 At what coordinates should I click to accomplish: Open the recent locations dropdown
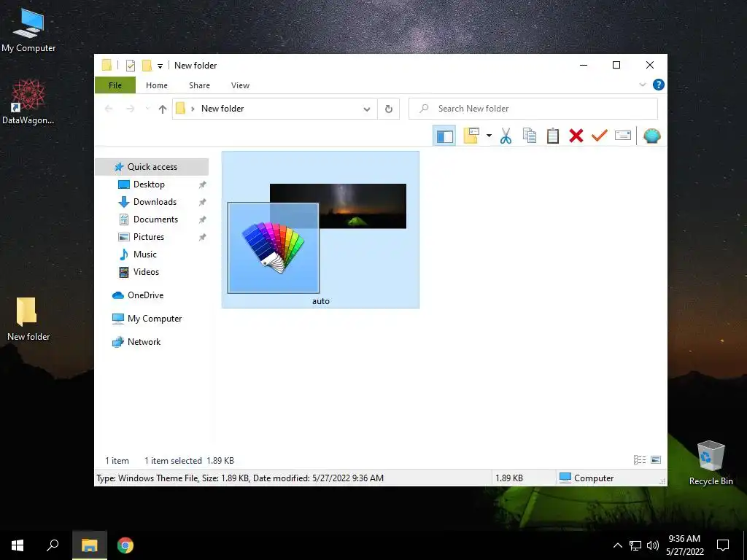coord(147,109)
